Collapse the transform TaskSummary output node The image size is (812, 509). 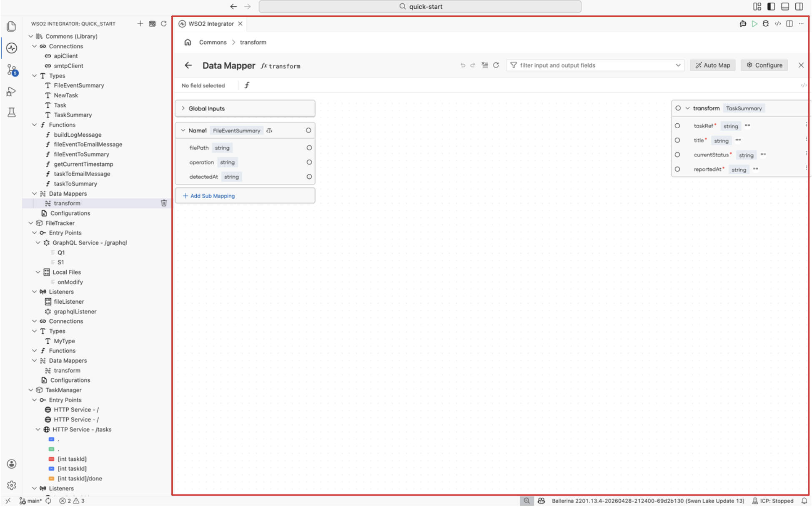click(x=687, y=108)
